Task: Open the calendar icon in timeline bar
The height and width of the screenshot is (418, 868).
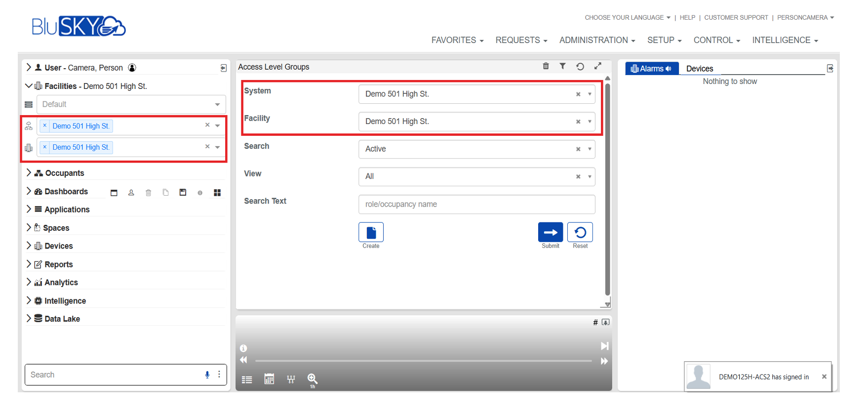Action: 269,379
